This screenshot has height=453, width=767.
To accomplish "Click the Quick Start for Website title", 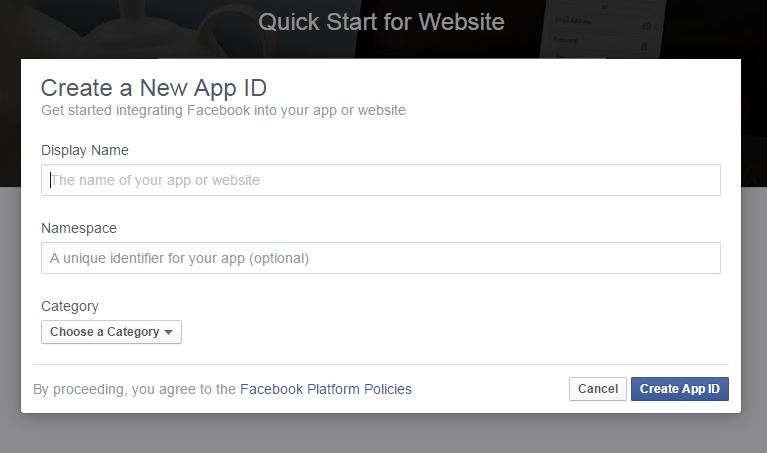I will point(381,21).
